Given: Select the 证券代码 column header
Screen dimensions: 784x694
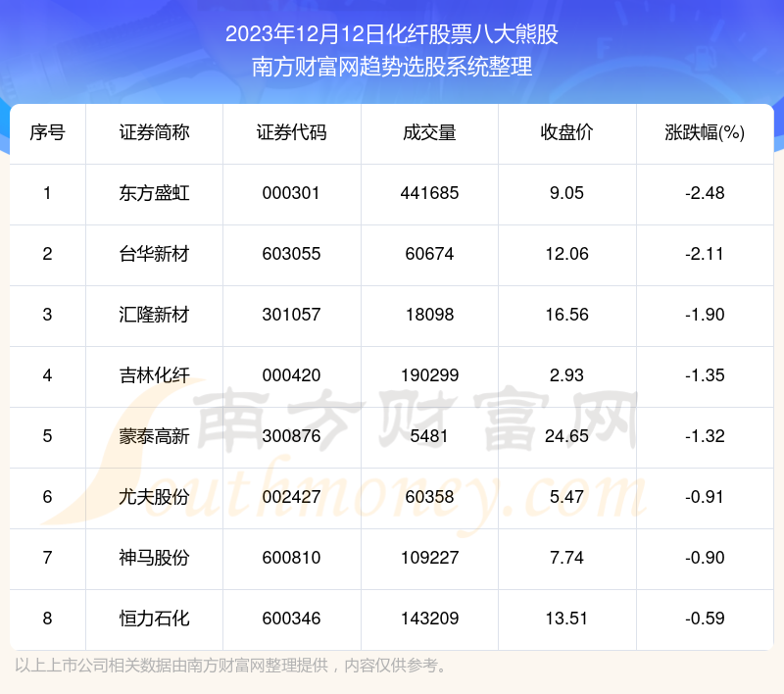Looking at the screenshot, I should 291,133.
